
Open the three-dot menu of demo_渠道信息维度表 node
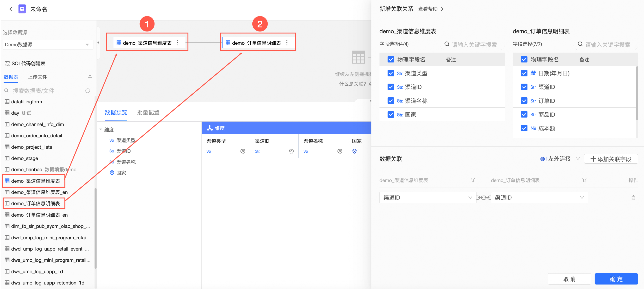pyautogui.click(x=178, y=43)
